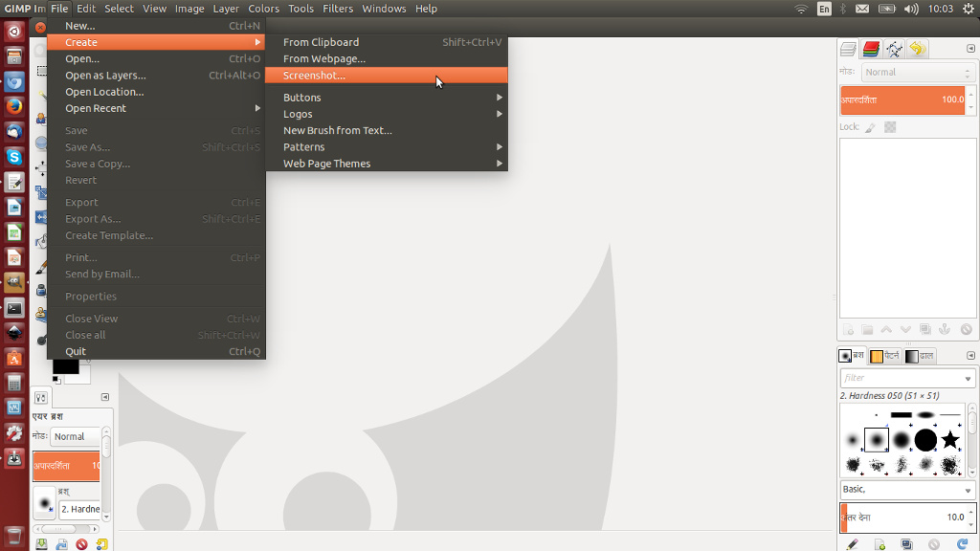980x551 pixels.
Task: Switch to the Channels tab icon
Action: (x=871, y=49)
